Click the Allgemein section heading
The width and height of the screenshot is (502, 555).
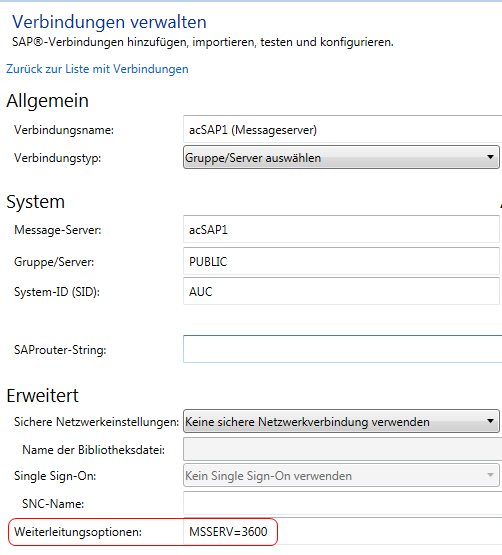pyautogui.click(x=47, y=101)
